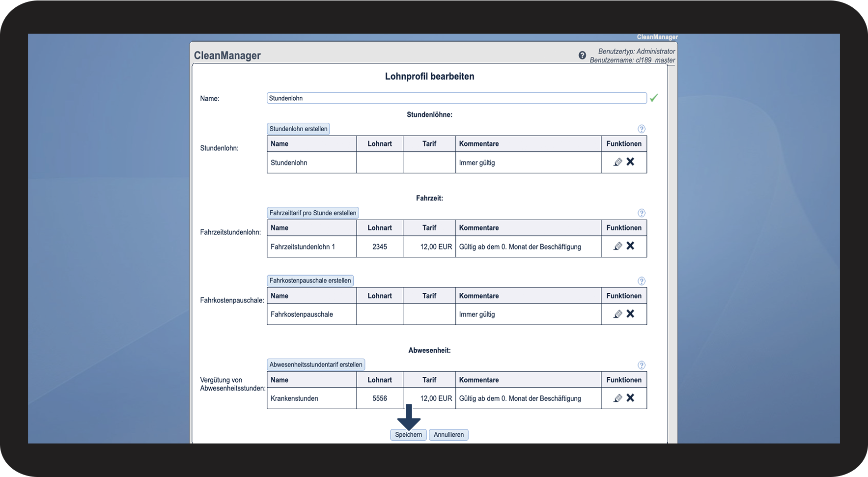Cancel editing with Annullieren button

pos(448,435)
